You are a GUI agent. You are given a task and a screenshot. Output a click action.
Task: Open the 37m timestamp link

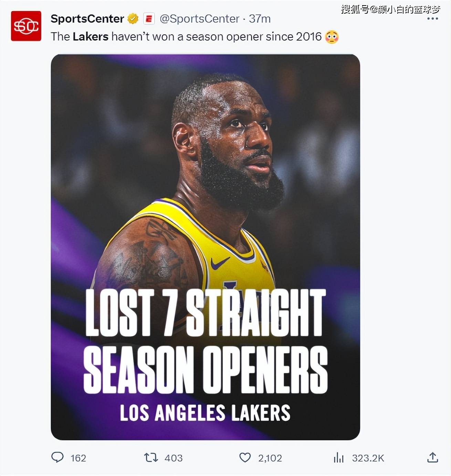(x=260, y=19)
